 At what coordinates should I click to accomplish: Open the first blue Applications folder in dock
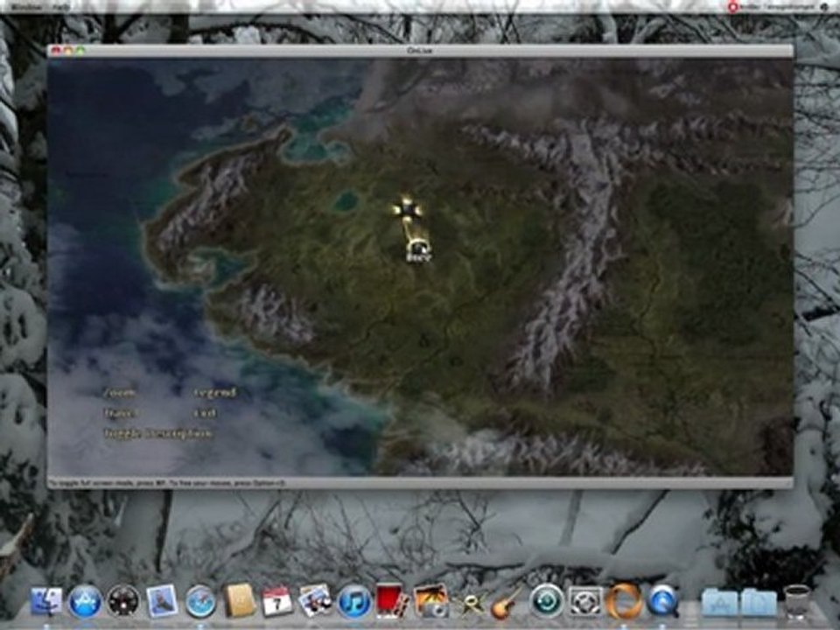(719, 602)
